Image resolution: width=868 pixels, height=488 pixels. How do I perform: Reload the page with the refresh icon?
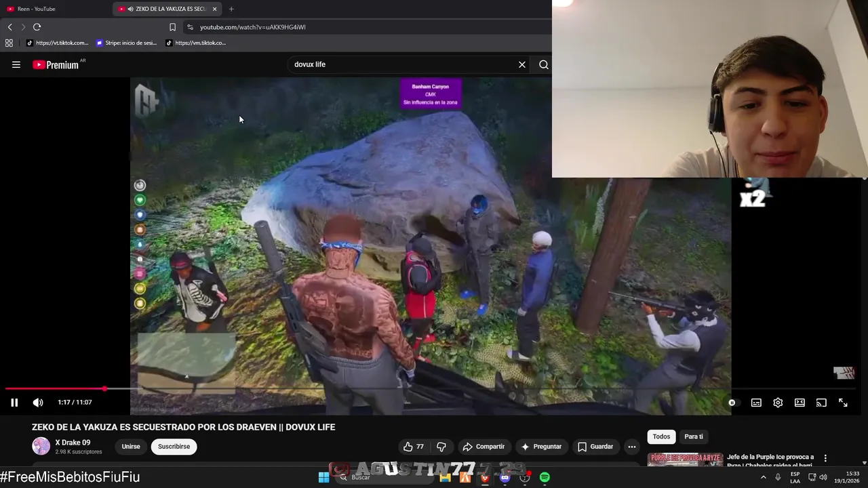pos(37,27)
